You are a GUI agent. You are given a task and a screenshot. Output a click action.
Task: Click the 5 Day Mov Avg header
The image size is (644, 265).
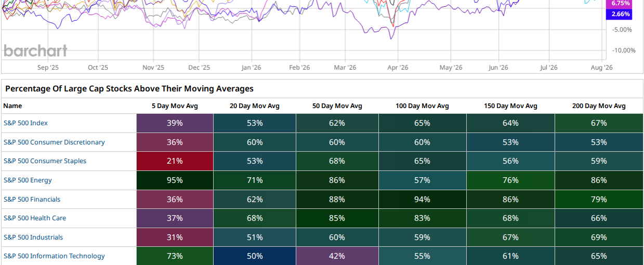[x=175, y=106]
